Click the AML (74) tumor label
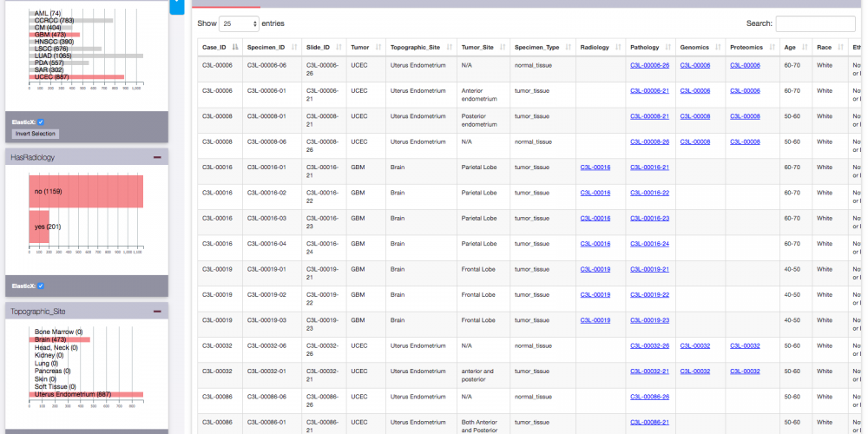Viewport: 868px width, 434px height. (48, 13)
